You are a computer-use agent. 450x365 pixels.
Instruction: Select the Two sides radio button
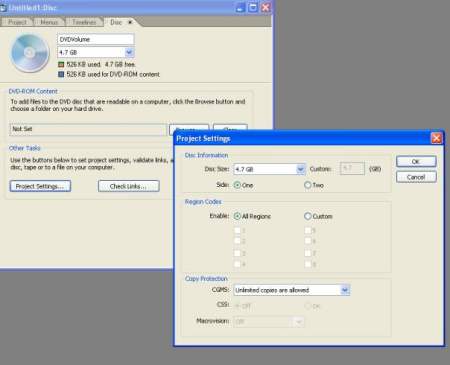[308, 185]
